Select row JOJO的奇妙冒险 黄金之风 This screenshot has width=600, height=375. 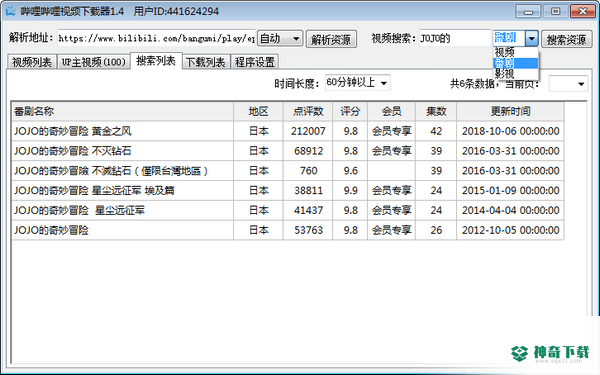coord(288,131)
